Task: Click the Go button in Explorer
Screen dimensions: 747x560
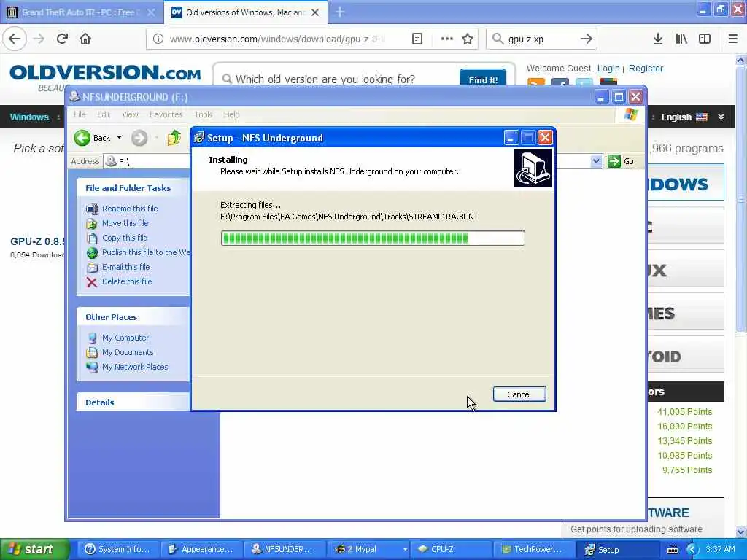Action: [622, 161]
